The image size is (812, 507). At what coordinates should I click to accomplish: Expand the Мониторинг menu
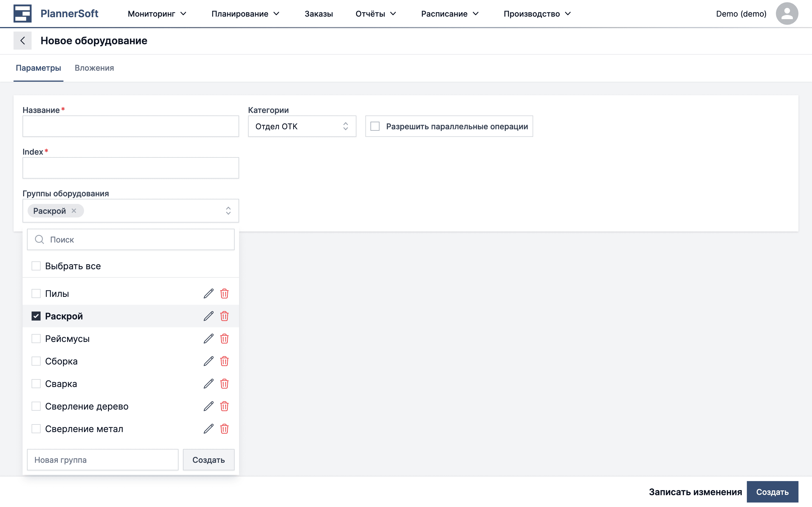(x=157, y=14)
